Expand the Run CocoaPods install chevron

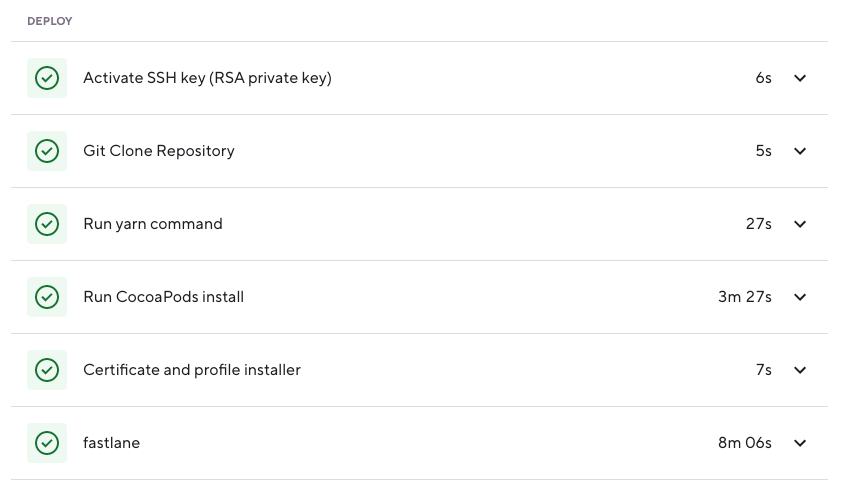[800, 297]
